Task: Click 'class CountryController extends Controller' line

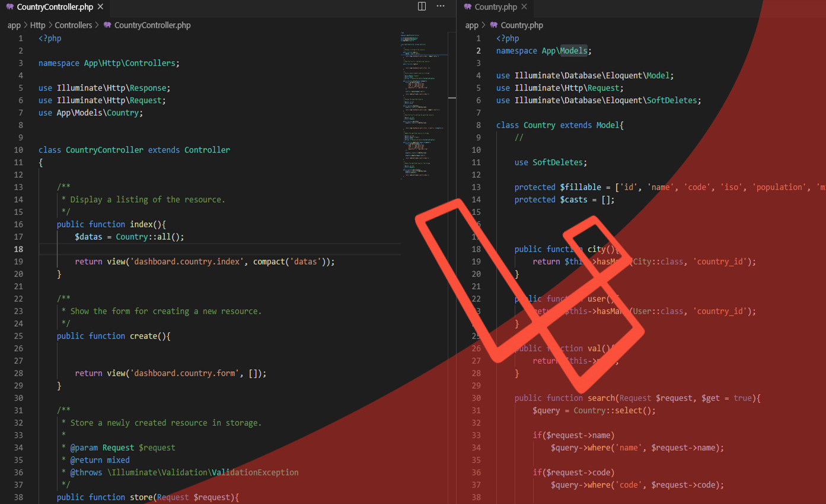Action: pyautogui.click(x=134, y=150)
